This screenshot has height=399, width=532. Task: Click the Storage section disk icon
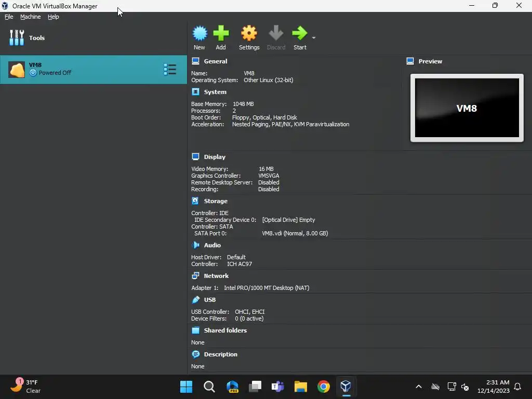coord(195,201)
